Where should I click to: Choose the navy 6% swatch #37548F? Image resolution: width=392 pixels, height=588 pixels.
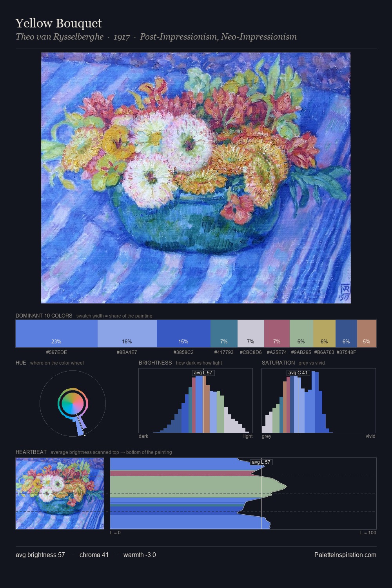[x=346, y=334]
